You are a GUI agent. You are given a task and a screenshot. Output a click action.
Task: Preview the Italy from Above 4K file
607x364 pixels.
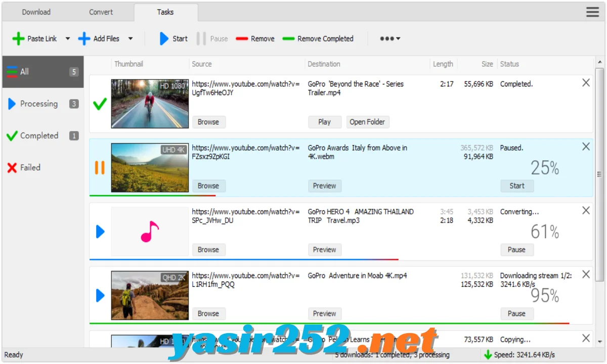point(325,186)
